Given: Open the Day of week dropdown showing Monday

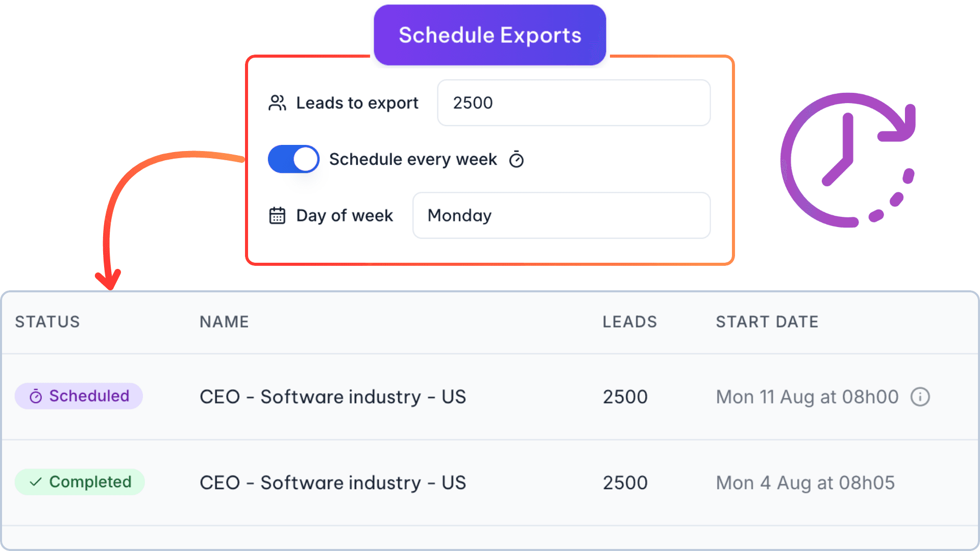Looking at the screenshot, I should pos(561,215).
